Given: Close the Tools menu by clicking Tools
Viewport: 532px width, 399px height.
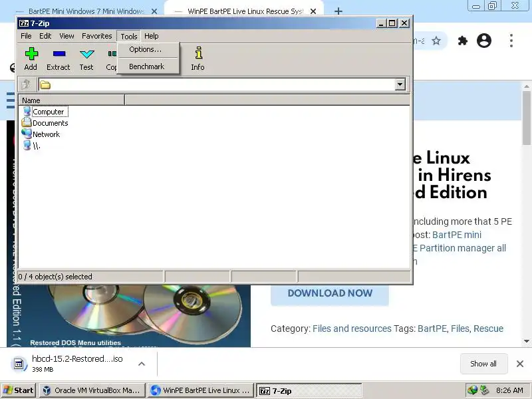Looking at the screenshot, I should pos(129,37).
